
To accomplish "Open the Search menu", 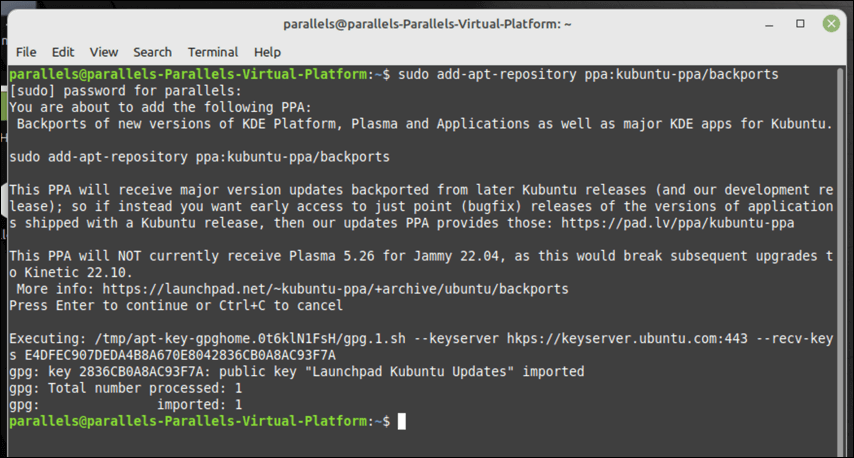I will [152, 52].
